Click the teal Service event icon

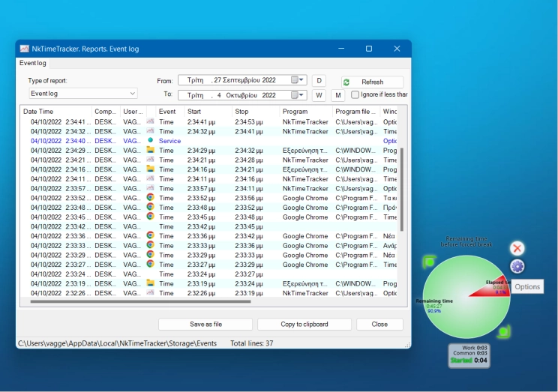coord(151,140)
